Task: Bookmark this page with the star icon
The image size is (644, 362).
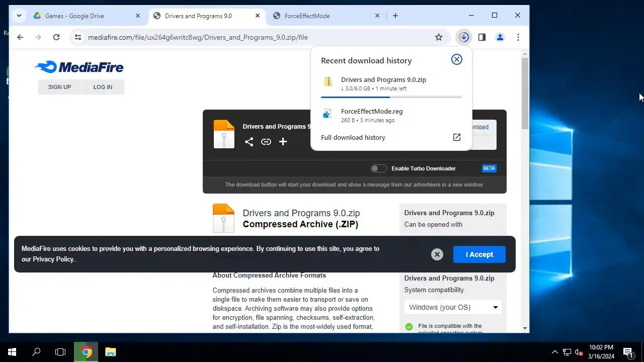Action: tap(439, 37)
